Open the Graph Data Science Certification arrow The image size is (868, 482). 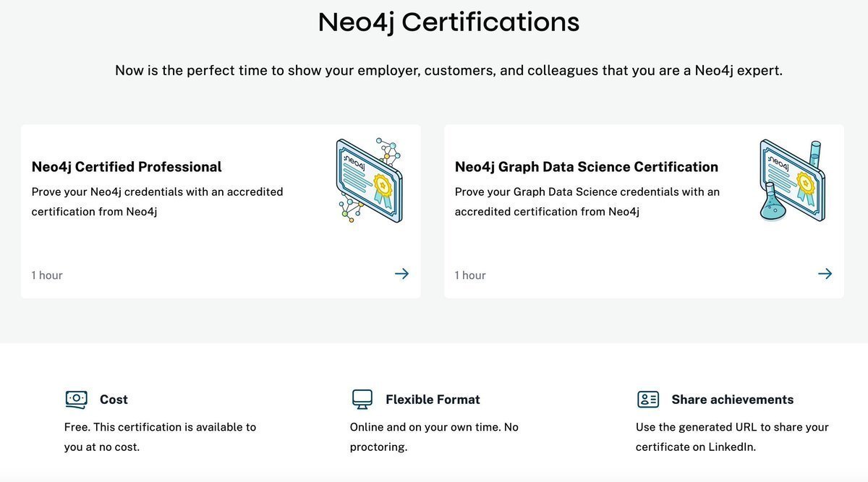825,274
